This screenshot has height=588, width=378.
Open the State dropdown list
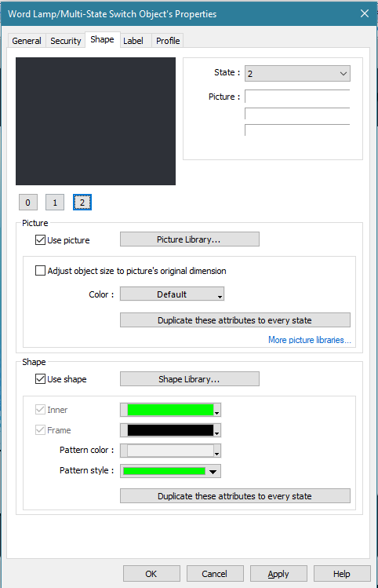point(297,74)
